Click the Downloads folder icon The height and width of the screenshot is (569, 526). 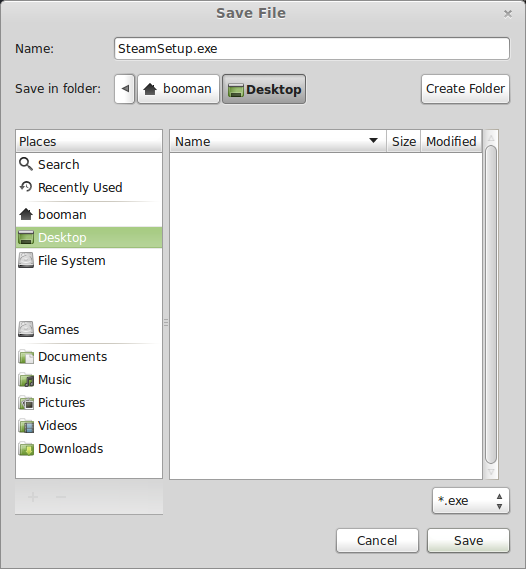[x=26, y=449]
